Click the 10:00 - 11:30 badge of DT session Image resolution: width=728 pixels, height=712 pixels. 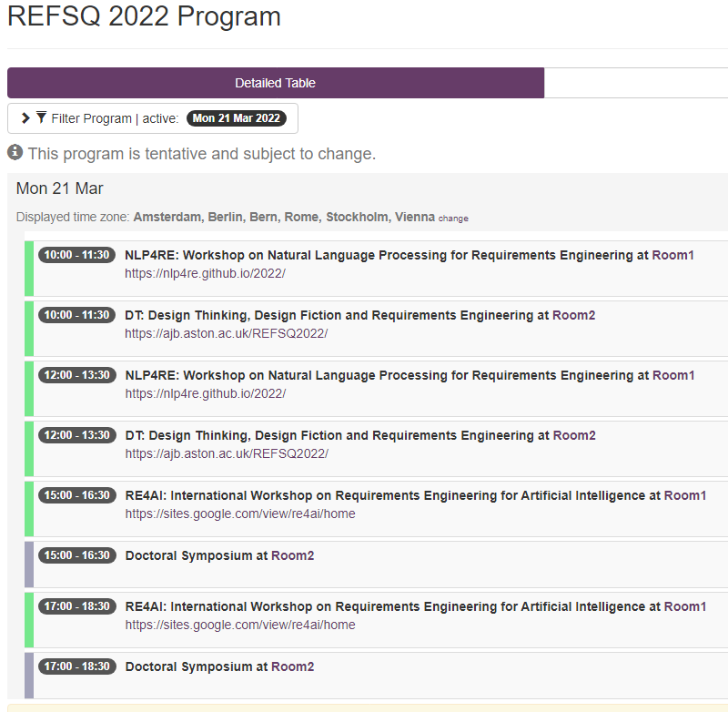76,315
